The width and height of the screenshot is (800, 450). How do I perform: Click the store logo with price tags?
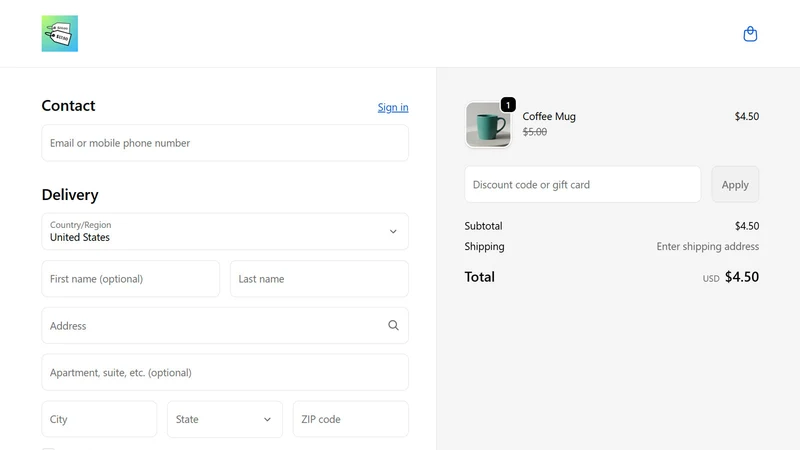point(60,33)
